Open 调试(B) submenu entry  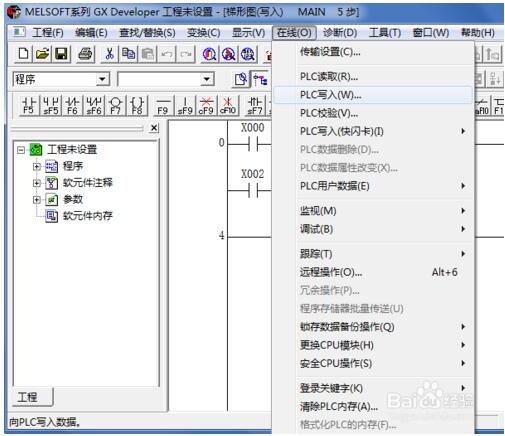[x=373, y=229]
